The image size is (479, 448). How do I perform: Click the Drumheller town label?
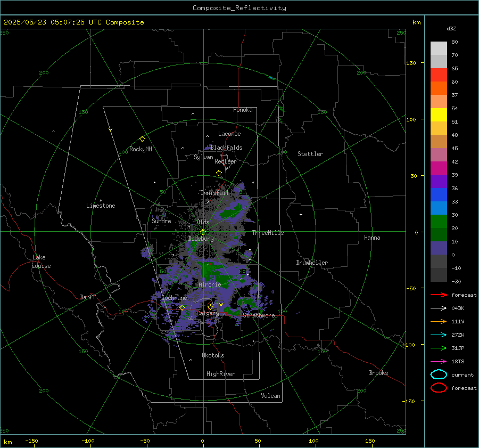(312, 263)
